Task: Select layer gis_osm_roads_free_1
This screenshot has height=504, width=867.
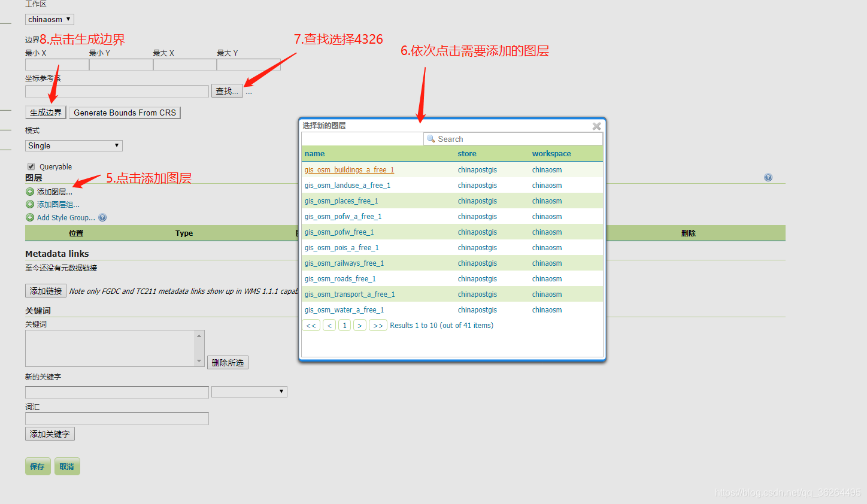Action: coord(340,278)
